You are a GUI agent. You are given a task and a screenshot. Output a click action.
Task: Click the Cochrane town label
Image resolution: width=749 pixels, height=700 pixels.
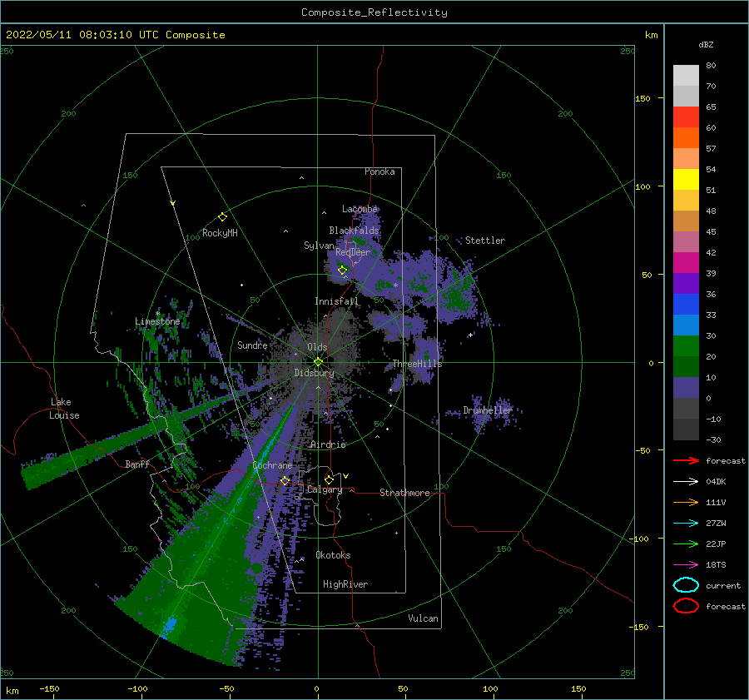pyautogui.click(x=272, y=465)
